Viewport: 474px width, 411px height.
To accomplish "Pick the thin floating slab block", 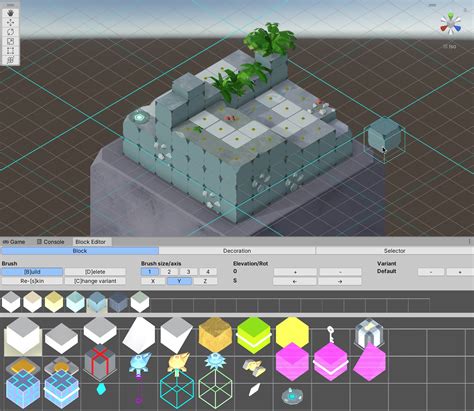I will [100, 331].
